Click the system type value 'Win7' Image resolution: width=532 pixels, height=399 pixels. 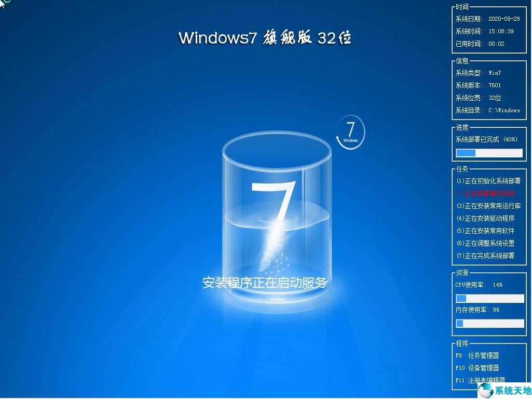click(x=495, y=73)
